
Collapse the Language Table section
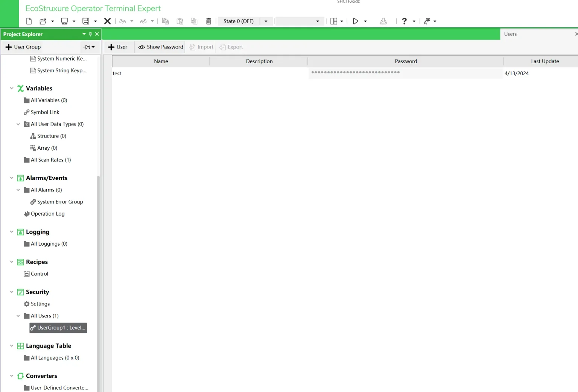coord(12,346)
